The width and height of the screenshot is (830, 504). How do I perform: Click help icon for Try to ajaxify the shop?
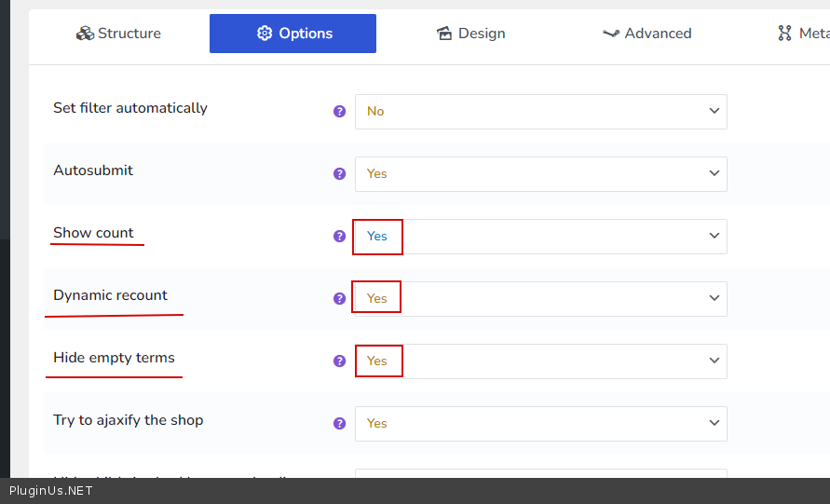[339, 423]
